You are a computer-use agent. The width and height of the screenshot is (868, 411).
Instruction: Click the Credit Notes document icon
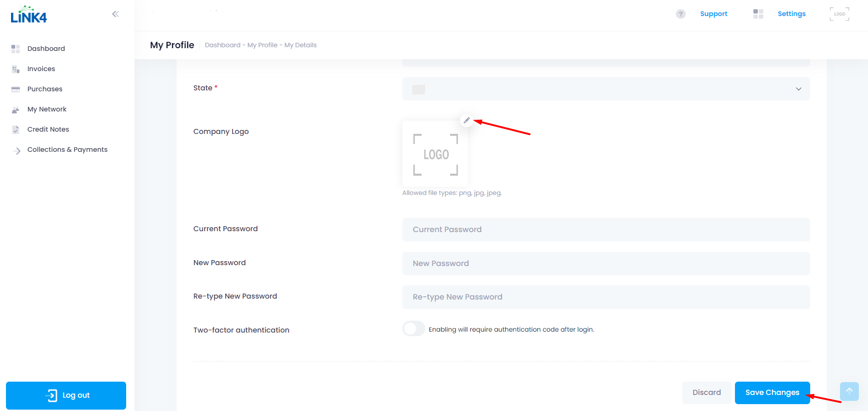16,130
